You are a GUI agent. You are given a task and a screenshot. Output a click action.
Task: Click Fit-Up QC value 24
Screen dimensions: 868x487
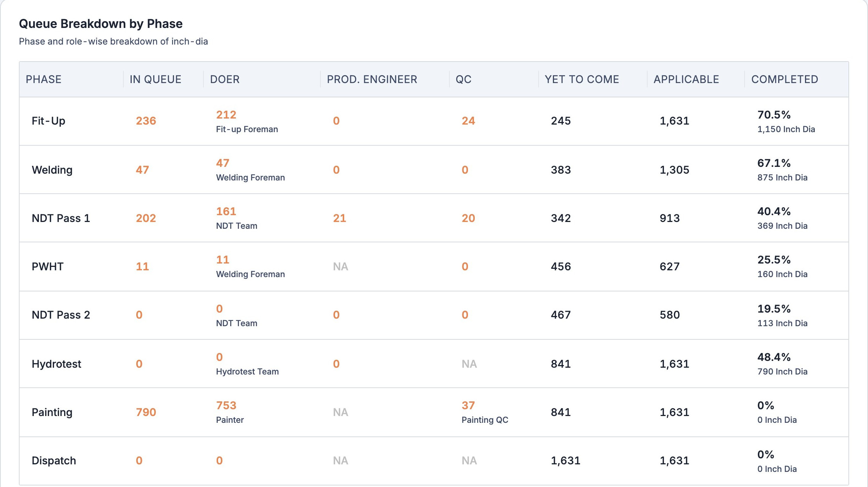point(468,121)
